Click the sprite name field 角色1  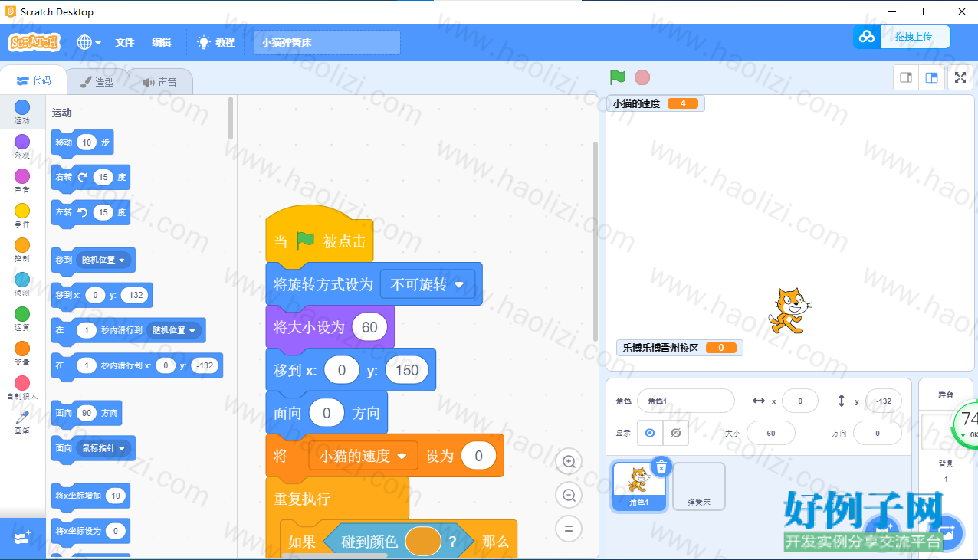pos(686,401)
